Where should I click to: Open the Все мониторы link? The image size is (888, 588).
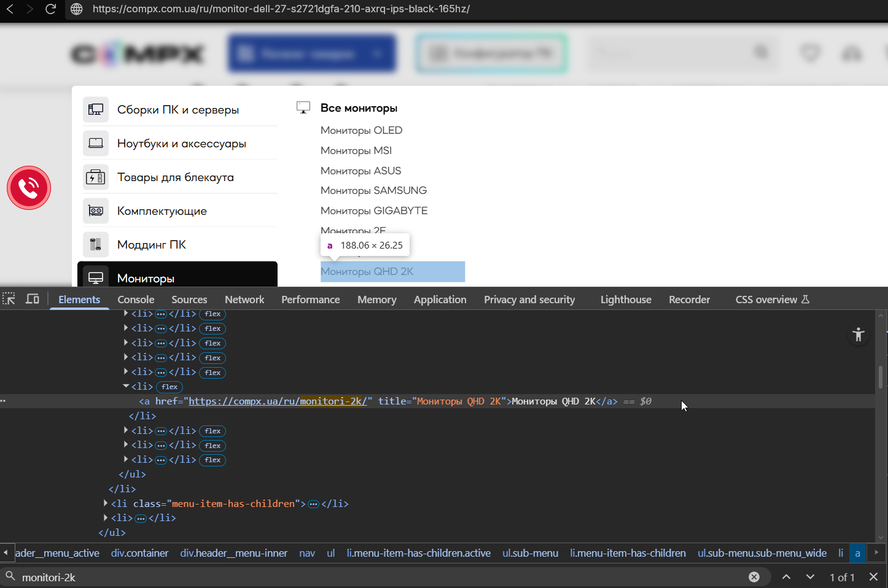(x=359, y=108)
